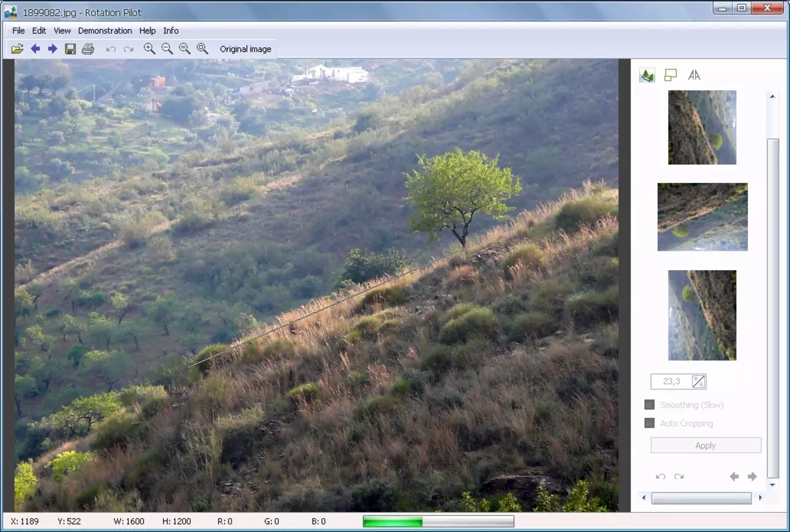Click the green progress bar in status bar
The height and width of the screenshot is (532, 790).
(438, 521)
